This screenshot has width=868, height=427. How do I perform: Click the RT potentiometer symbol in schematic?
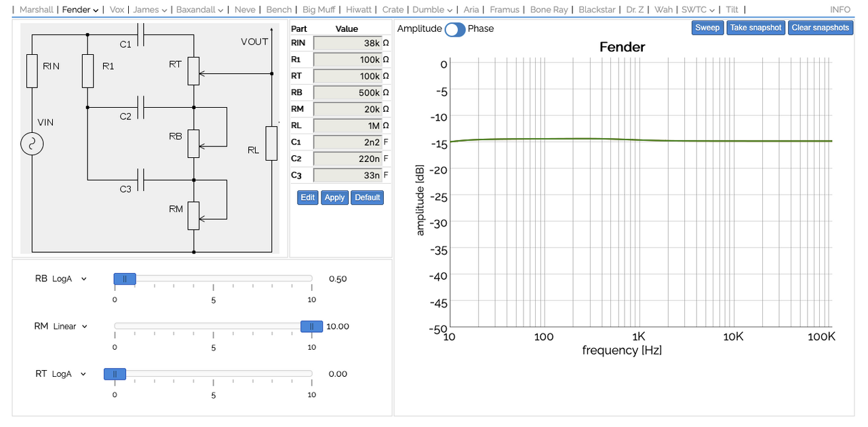coord(195,70)
